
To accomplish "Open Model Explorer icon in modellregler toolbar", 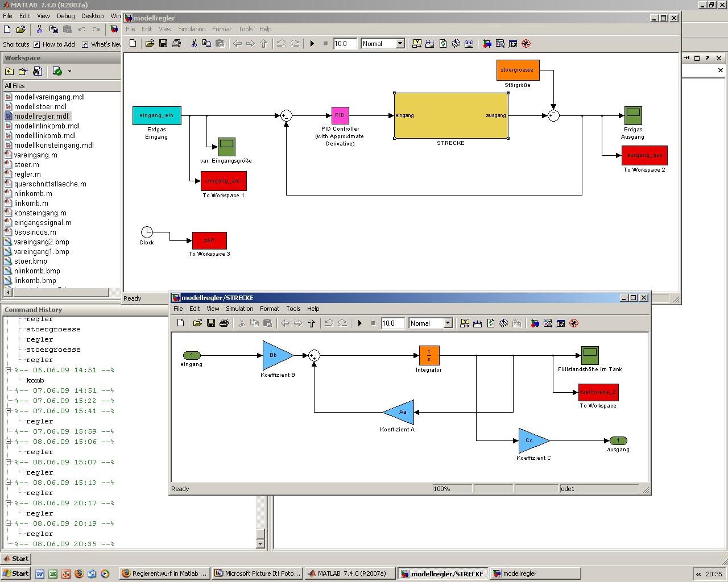I will (x=500, y=43).
